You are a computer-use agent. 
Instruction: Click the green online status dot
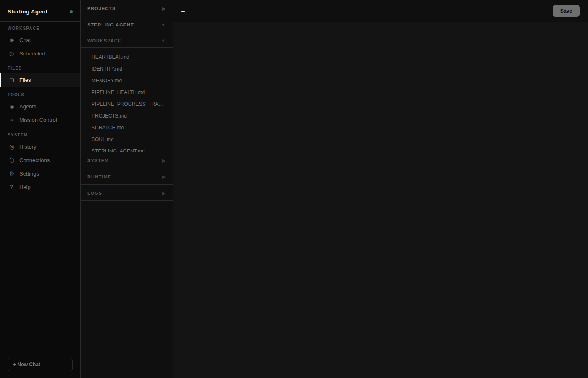pyautogui.click(x=71, y=12)
